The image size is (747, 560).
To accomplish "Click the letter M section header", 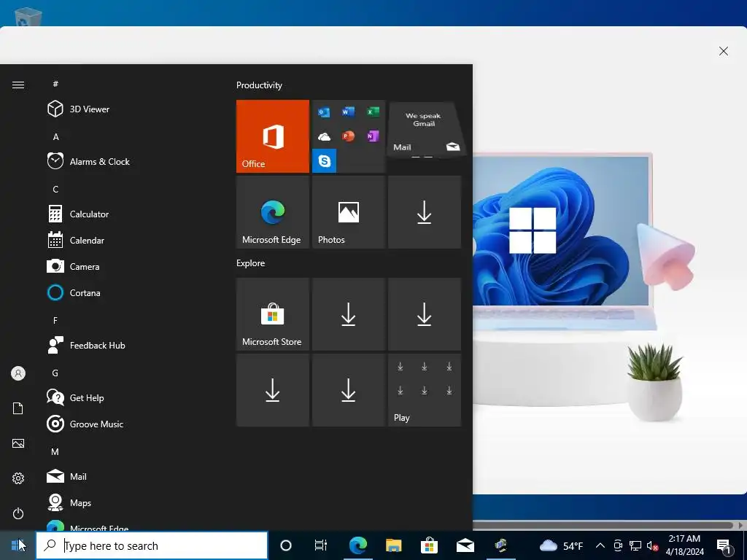I will pyautogui.click(x=55, y=451).
